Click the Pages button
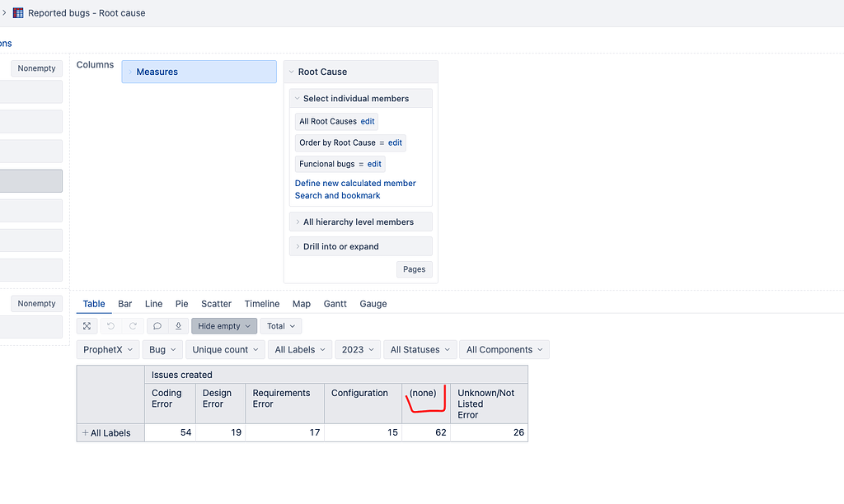The image size is (844, 504). pyautogui.click(x=414, y=269)
